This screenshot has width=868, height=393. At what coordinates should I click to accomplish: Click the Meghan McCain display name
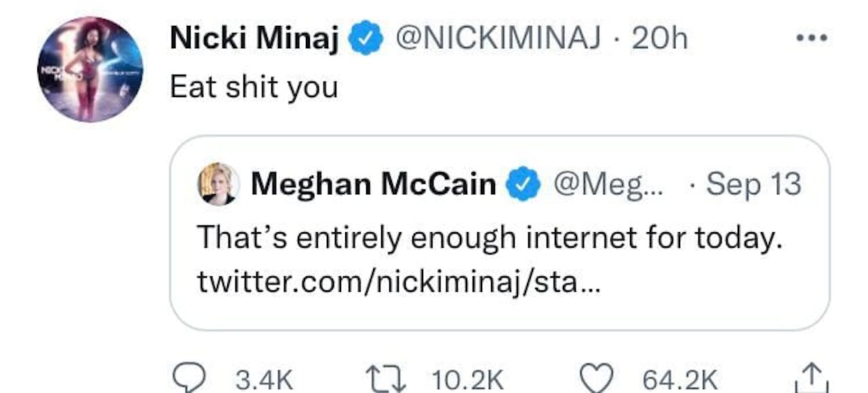tap(374, 185)
